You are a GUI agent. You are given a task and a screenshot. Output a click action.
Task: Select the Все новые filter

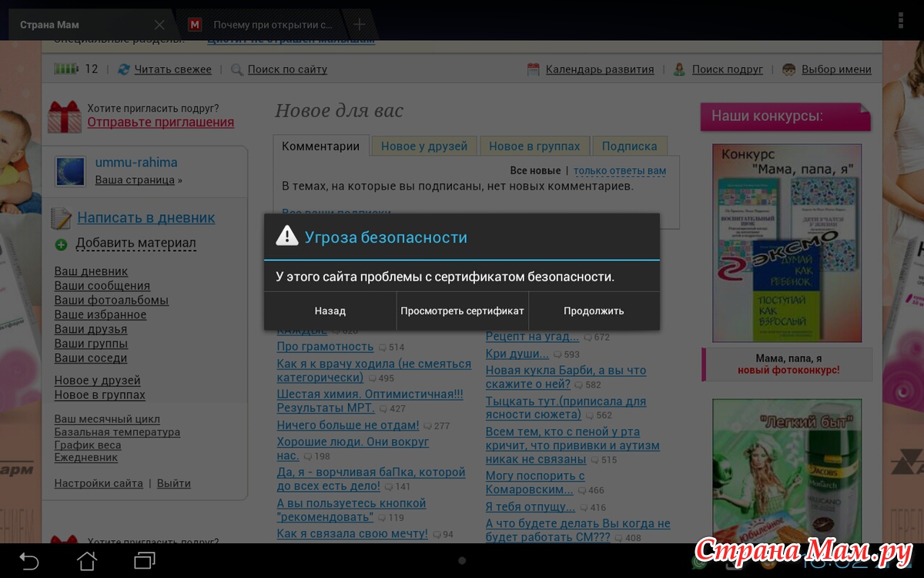(535, 170)
